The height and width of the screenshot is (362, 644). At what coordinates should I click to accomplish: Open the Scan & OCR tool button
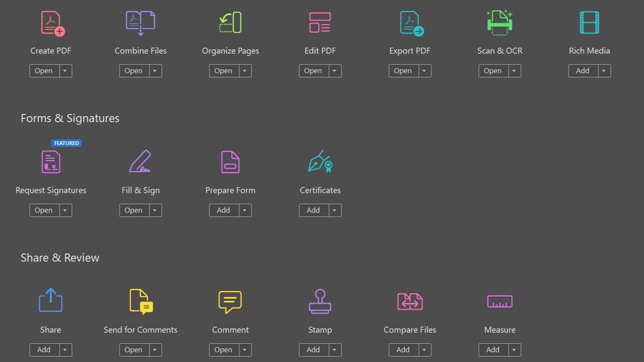point(493,71)
